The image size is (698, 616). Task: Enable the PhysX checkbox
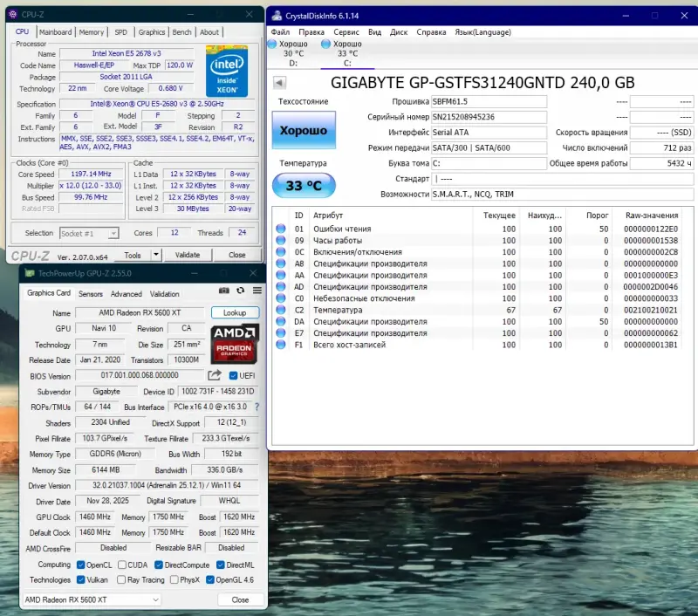(x=173, y=579)
